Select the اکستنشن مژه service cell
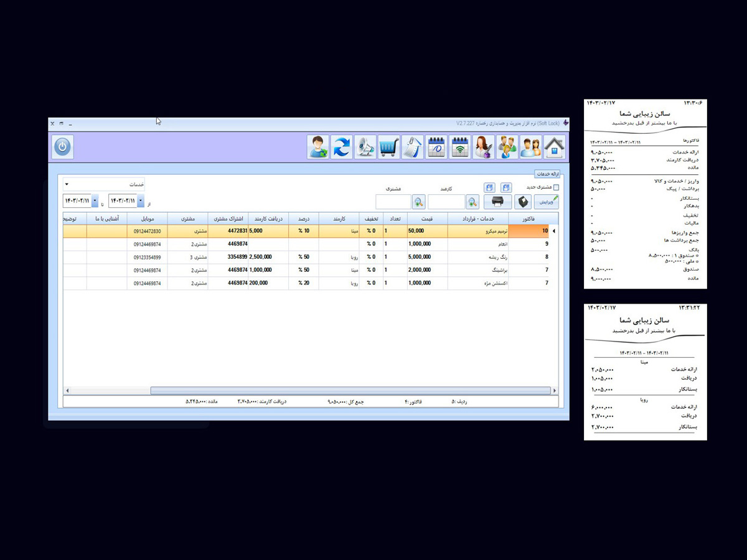Viewport: 747px width, 560px height. pos(478,282)
